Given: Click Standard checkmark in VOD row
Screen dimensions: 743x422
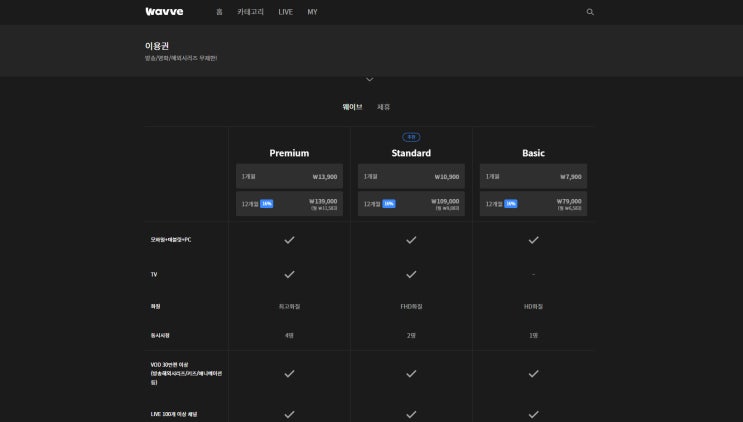Looking at the screenshot, I should [411, 374].
